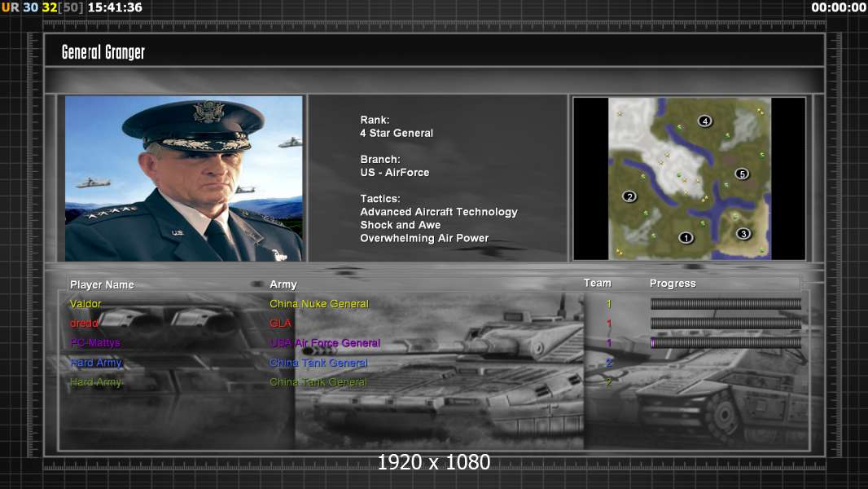Select the green "Hard Army" player name

[96, 382]
